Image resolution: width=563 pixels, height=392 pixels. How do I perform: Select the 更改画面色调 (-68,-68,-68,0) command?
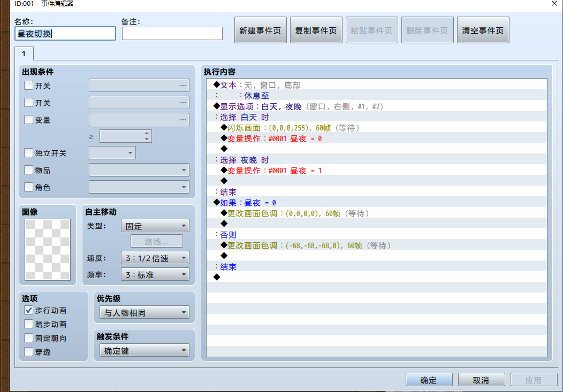377,245
